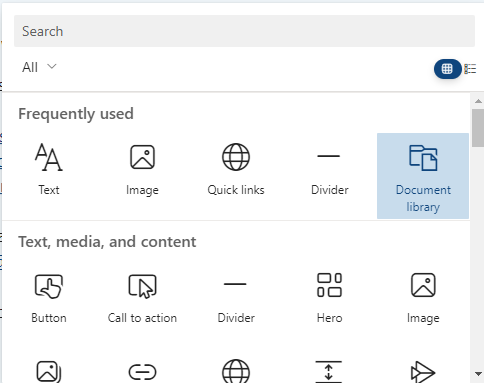Screen dimensions: 484x383
Task: Switch to list view
Action: (470, 69)
